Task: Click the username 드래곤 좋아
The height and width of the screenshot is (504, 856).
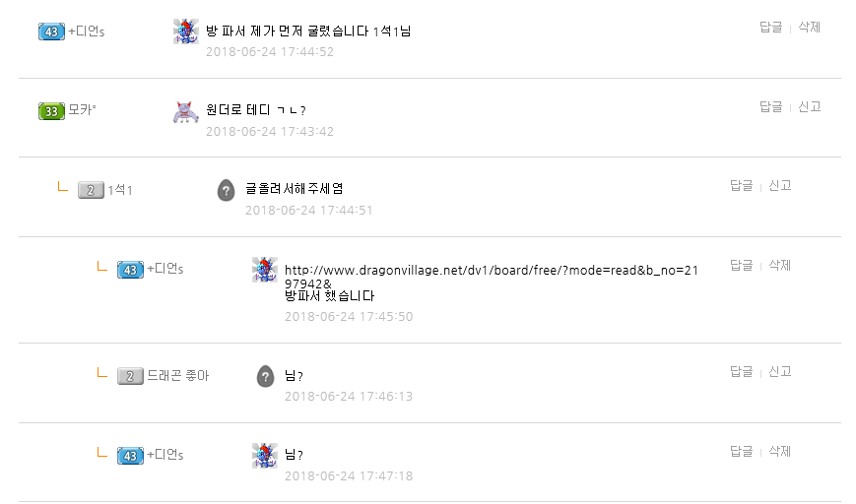Action: [x=177, y=376]
